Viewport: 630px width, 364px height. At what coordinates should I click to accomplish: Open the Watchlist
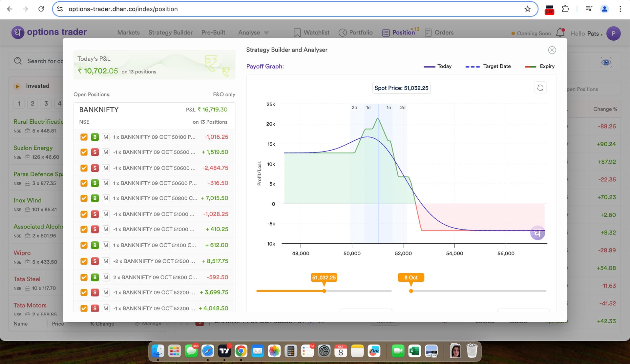pos(311,32)
